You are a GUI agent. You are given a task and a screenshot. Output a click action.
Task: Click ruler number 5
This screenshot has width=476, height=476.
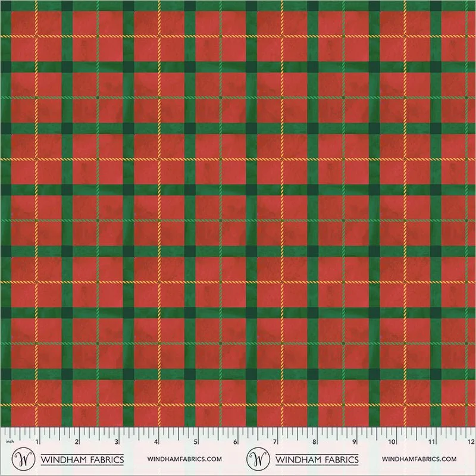(x=196, y=441)
